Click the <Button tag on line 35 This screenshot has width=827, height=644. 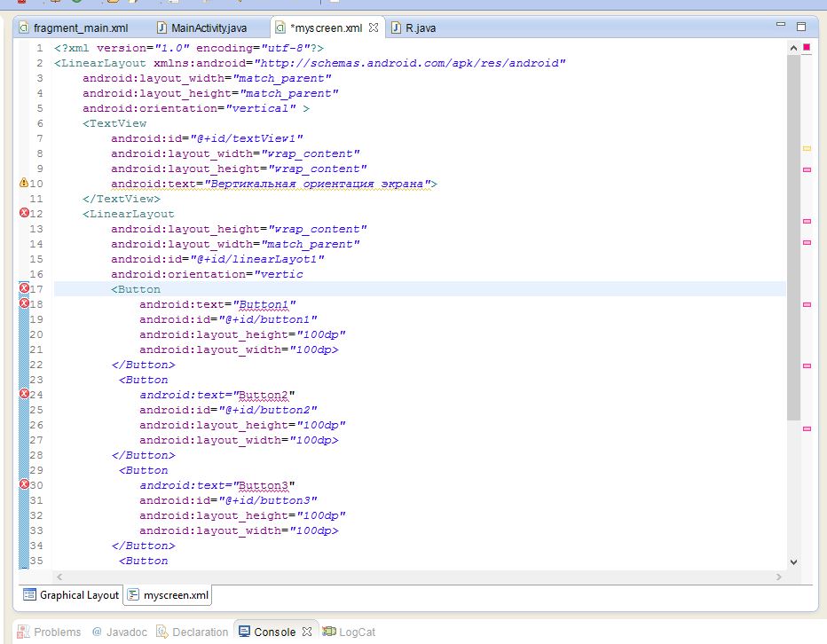pos(144,561)
